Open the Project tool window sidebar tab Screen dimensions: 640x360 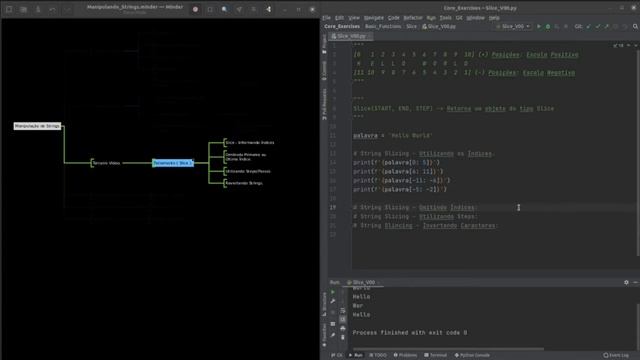324,43
